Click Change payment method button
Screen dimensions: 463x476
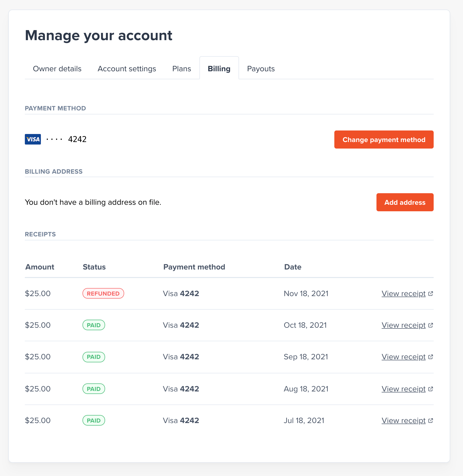(x=384, y=140)
